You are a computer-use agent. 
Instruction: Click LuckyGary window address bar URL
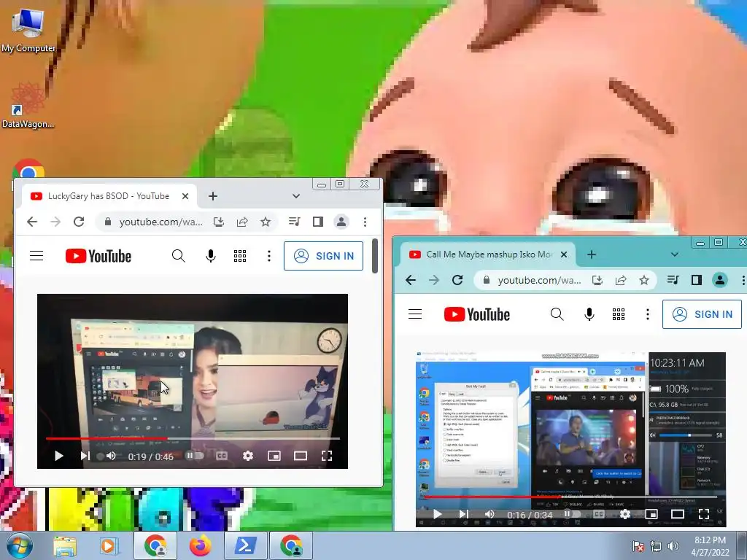pyautogui.click(x=161, y=222)
